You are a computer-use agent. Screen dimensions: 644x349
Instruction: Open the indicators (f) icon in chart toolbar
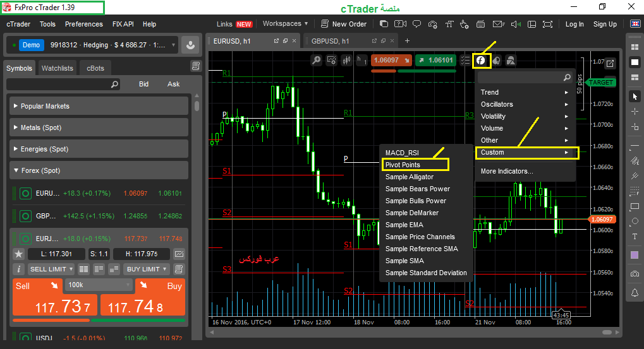click(x=480, y=61)
